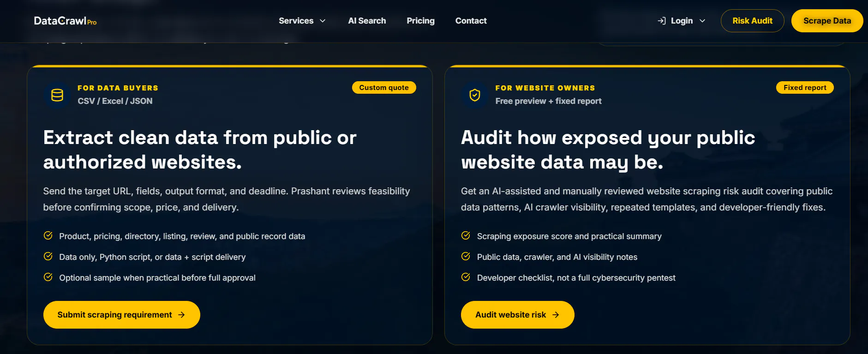This screenshot has height=354, width=868.
Task: Click paragraph starting Send the target URL
Action: click(227, 199)
